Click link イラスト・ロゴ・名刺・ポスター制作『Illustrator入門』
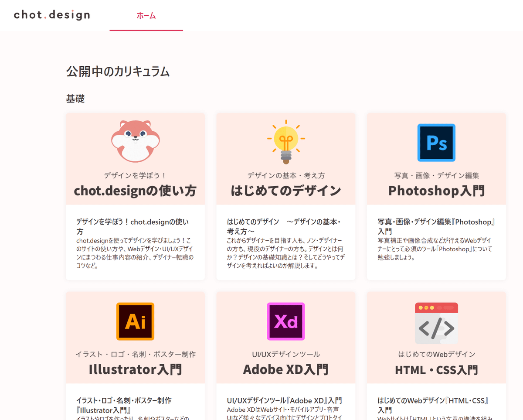523x420 pixels. coord(124,405)
